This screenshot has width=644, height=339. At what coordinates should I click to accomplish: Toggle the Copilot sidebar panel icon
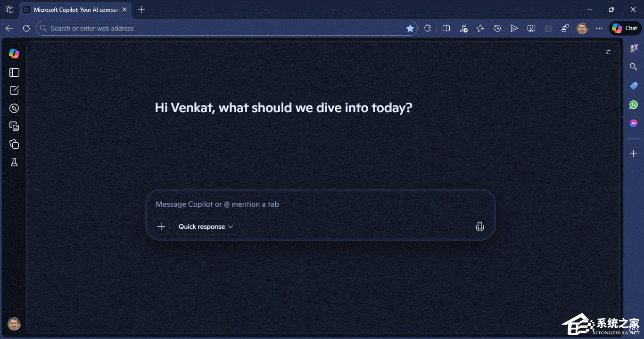14,73
